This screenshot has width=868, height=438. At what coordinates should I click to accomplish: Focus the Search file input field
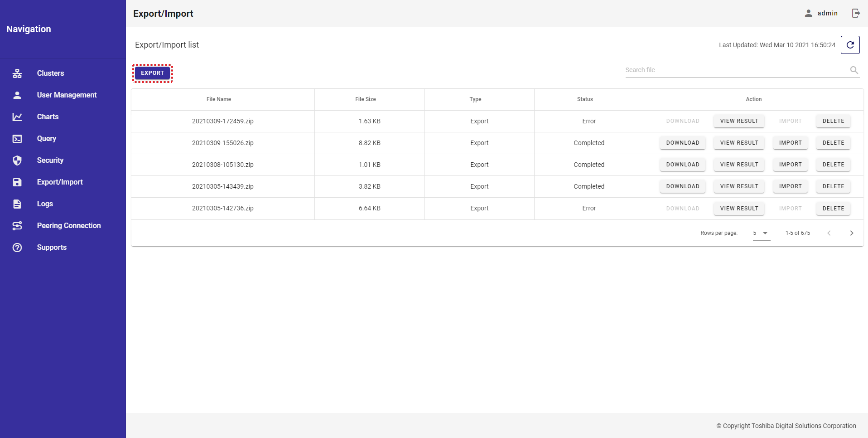point(737,70)
